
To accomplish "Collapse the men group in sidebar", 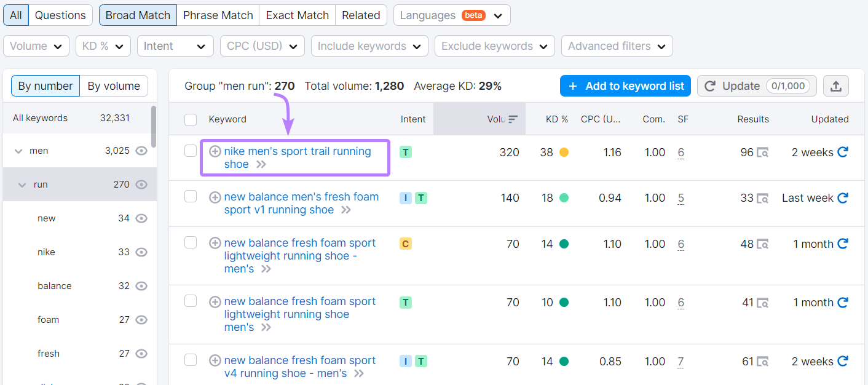I will click(18, 151).
